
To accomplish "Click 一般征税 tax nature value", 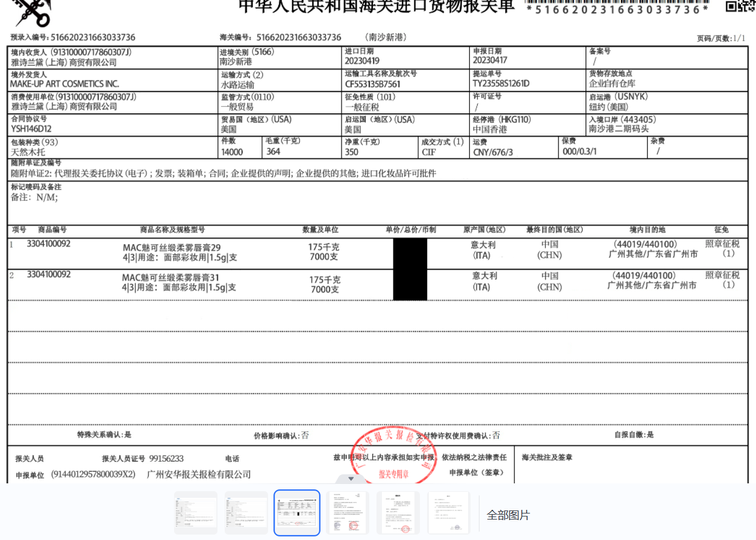I will 362,107.
